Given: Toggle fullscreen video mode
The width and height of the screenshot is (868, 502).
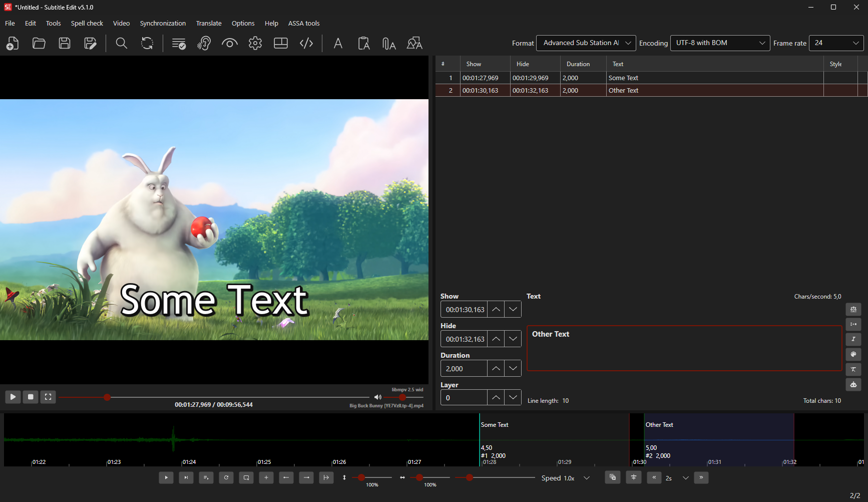Looking at the screenshot, I should pos(48,397).
